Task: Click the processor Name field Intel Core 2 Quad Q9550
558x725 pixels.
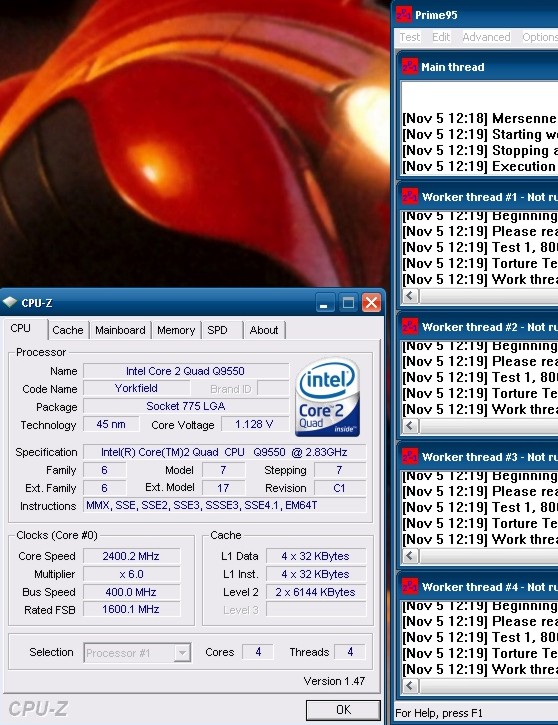Action: tap(186, 371)
